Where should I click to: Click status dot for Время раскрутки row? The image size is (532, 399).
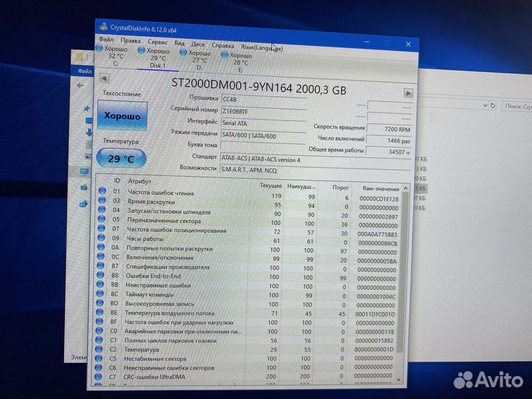[102, 200]
